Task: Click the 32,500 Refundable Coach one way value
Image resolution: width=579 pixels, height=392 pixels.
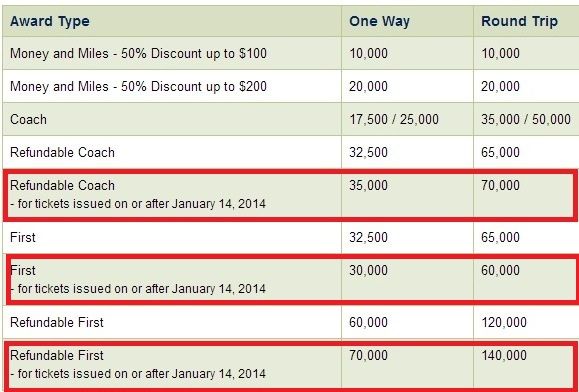Action: coord(369,152)
